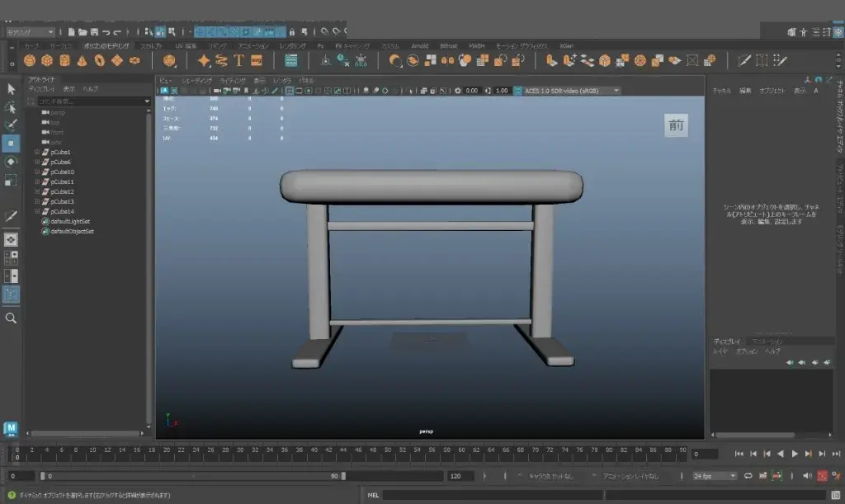Create a polygon sphere from the shelf
The height and width of the screenshot is (504, 845).
(30, 61)
